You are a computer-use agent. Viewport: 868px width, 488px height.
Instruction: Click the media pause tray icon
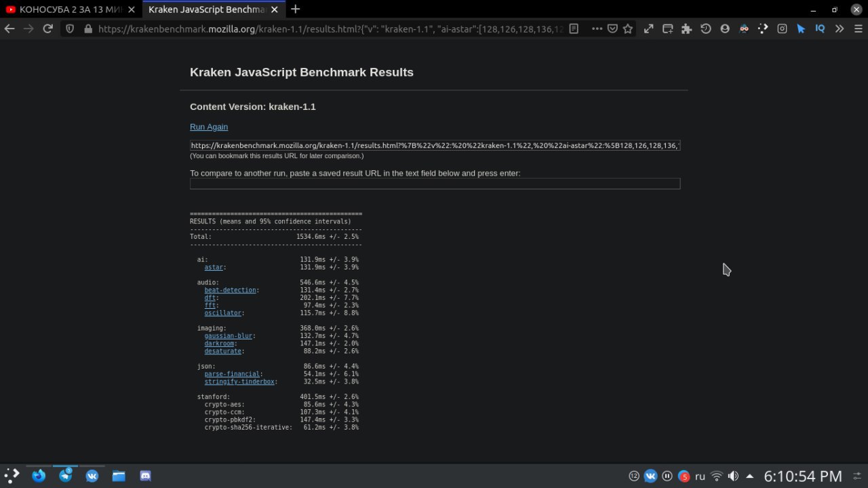pyautogui.click(x=667, y=476)
